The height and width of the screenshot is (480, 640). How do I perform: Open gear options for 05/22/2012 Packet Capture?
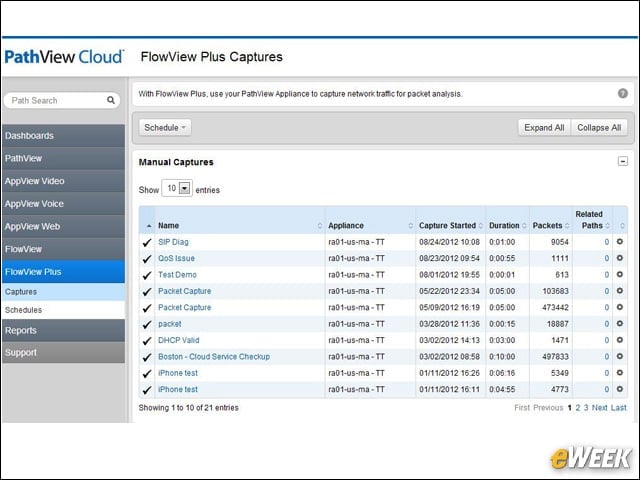click(x=620, y=291)
